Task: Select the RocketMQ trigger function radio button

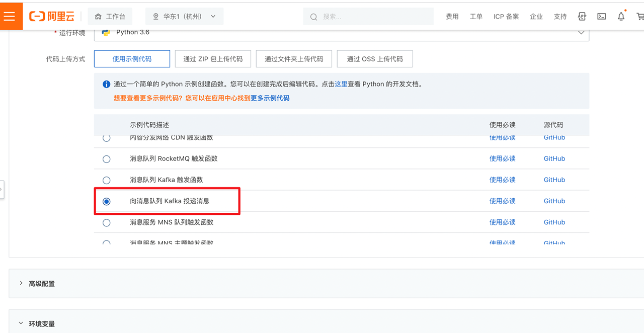Action: point(106,159)
